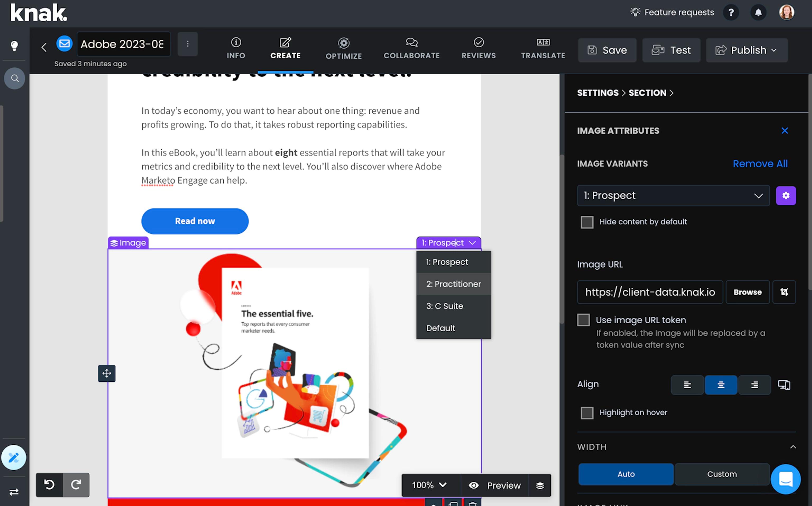Click the lightbulb icon in left sidebar

click(x=14, y=45)
